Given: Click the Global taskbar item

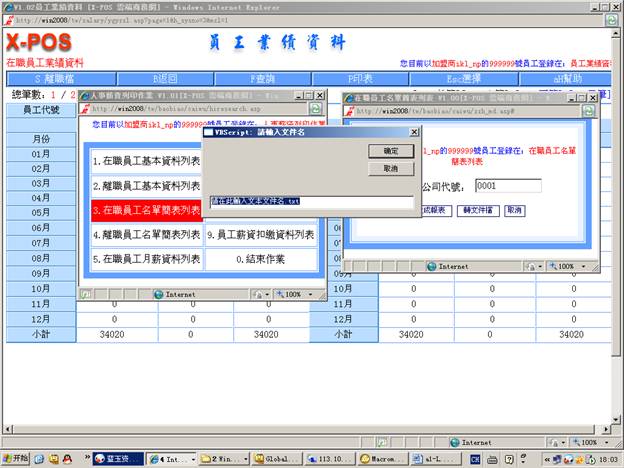Looking at the screenshot, I should [x=272, y=458].
